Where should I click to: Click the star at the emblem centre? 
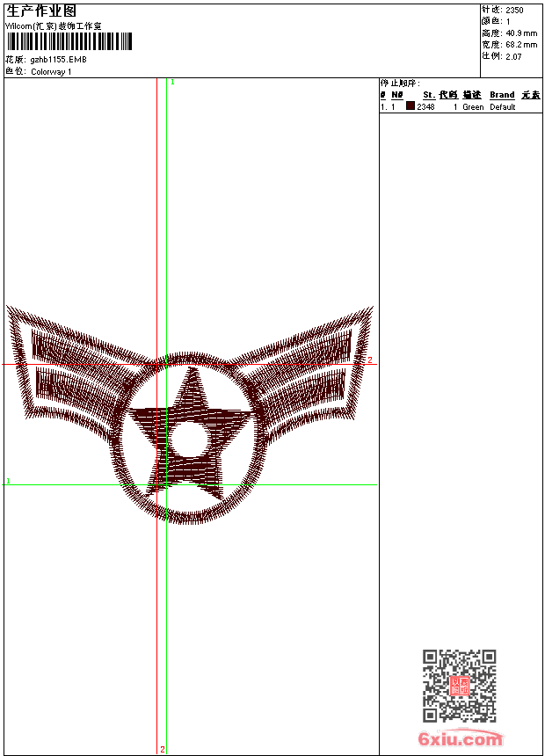click(191, 434)
